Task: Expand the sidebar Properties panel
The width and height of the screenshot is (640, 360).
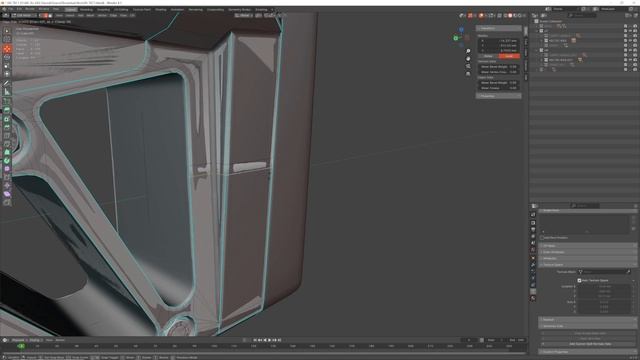Action: coord(498,96)
